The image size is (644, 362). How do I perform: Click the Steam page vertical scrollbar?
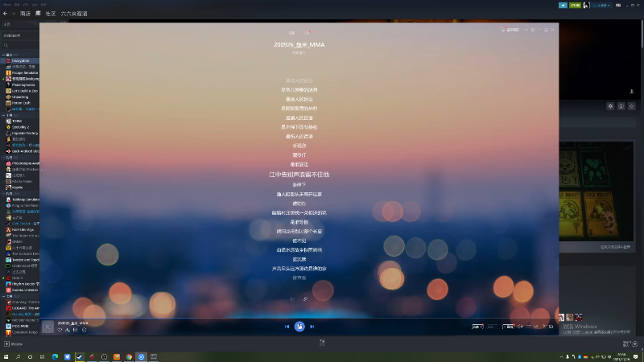point(642,33)
